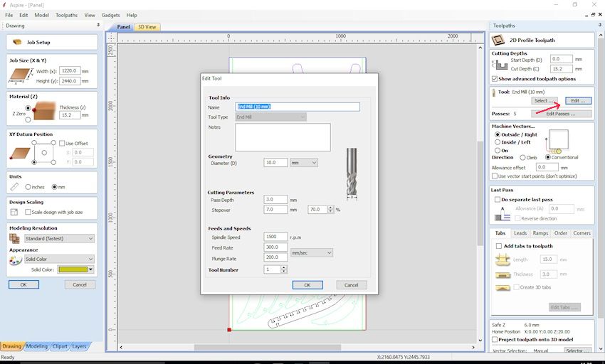The image size is (605, 364).
Task: Cancel the Edit Tool dialog
Action: [x=351, y=285]
